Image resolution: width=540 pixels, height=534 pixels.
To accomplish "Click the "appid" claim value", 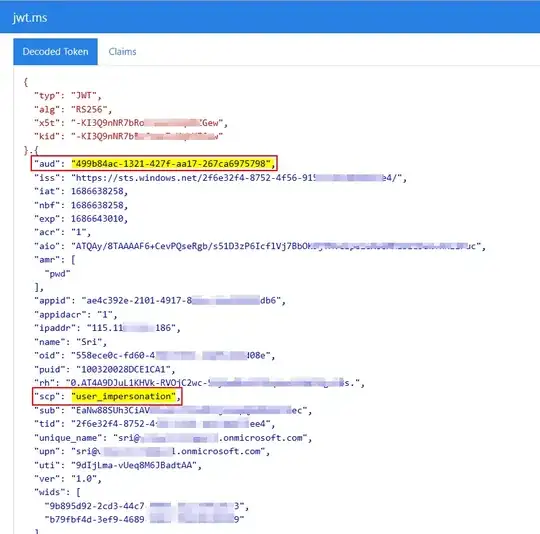I will (x=181, y=300).
